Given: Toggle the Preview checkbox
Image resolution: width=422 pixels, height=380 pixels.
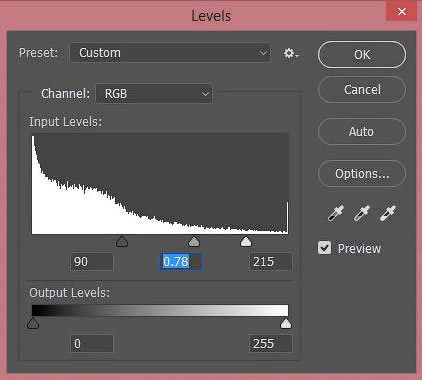Looking at the screenshot, I should point(324,248).
